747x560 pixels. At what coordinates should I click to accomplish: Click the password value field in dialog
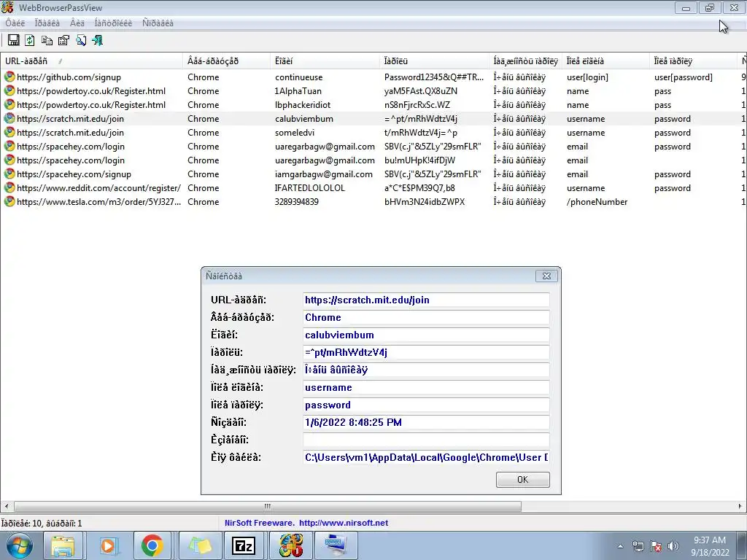(426, 352)
